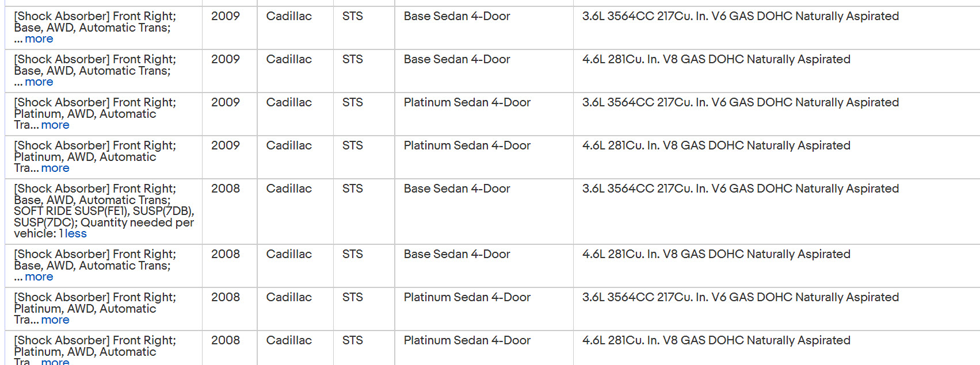Click the 4.6L V8 engine text in 2009 Base row
Viewport: 980px width, 365px height.
pyautogui.click(x=716, y=59)
